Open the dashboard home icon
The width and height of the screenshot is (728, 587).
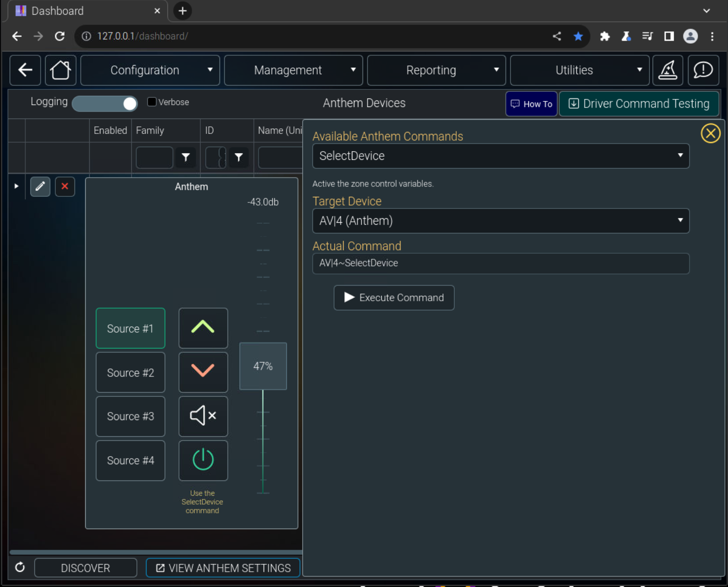pyautogui.click(x=60, y=70)
